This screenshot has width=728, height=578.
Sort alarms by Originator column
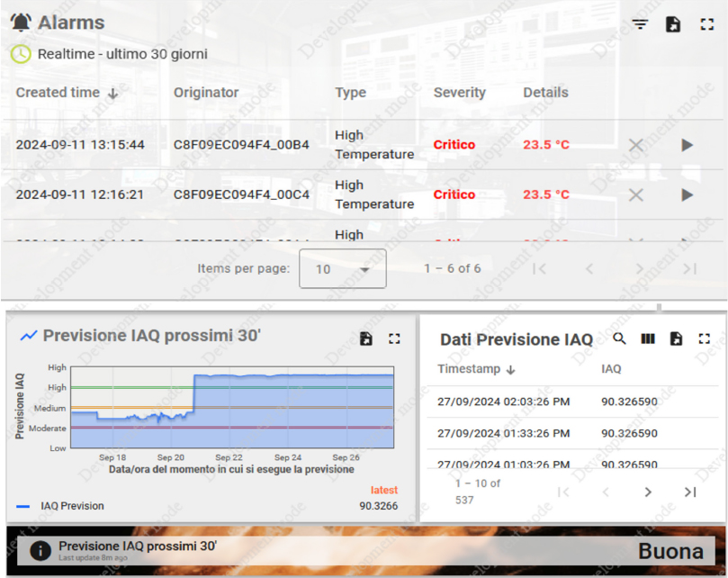pyautogui.click(x=206, y=92)
